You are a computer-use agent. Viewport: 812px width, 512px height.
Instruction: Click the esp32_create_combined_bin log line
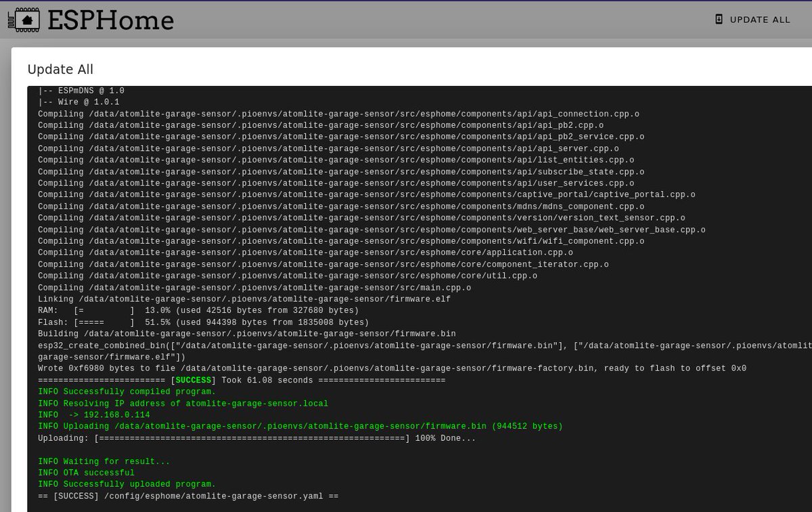[424, 345]
